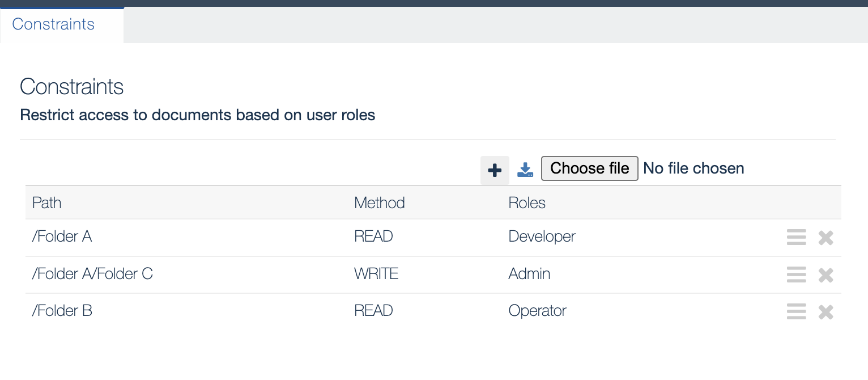Image resolution: width=868 pixels, height=380 pixels.
Task: Click the Constraints page heading
Action: pos(72,87)
